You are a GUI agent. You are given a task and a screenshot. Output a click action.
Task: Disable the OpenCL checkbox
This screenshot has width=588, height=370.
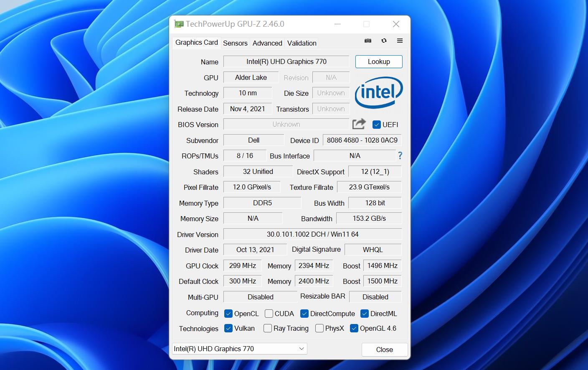[228, 313]
